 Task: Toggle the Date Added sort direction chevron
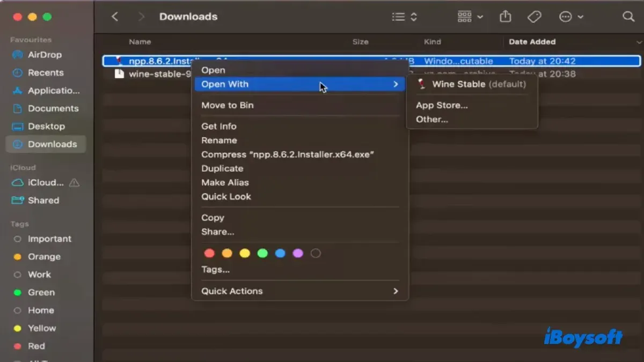tap(639, 42)
